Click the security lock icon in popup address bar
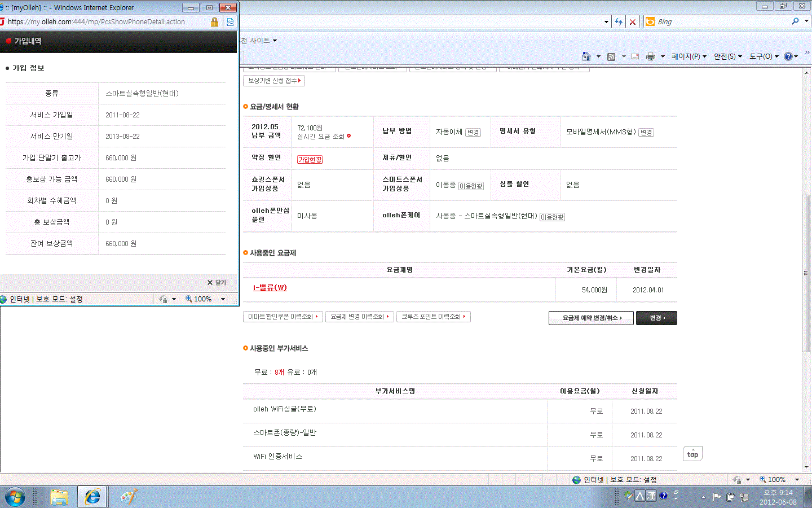The height and width of the screenshot is (508, 812). [214, 21]
